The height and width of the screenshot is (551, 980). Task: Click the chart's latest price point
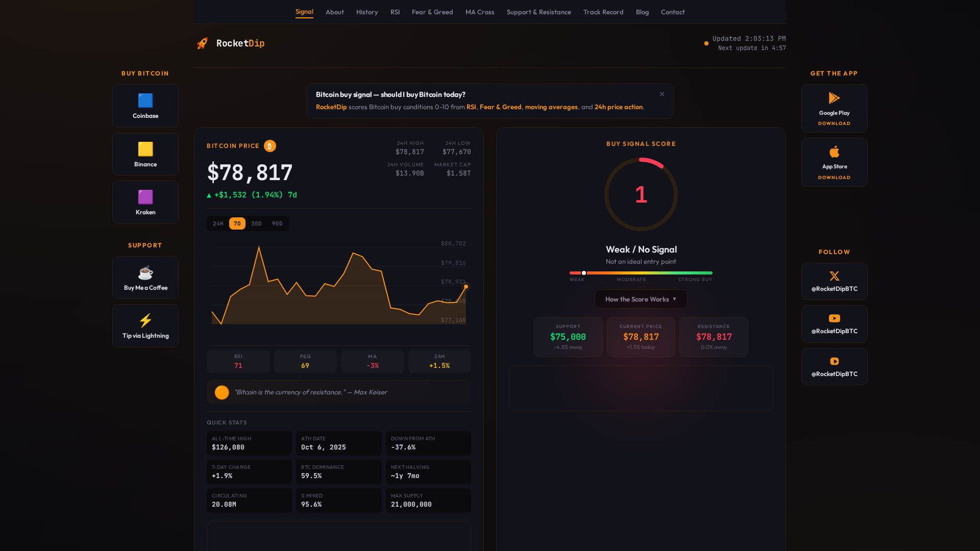point(465,287)
